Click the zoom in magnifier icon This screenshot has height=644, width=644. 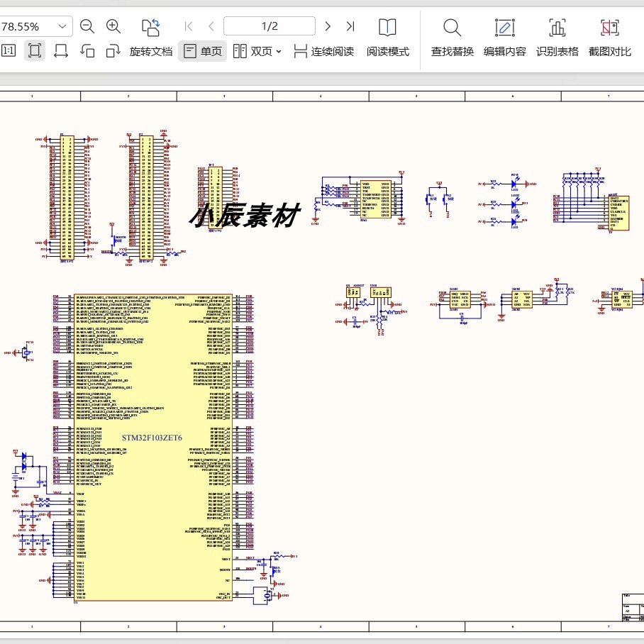coord(113,27)
